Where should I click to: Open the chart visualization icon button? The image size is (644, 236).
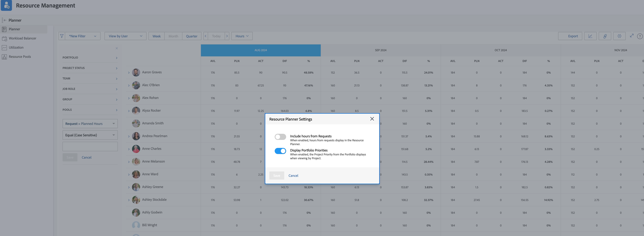(x=590, y=36)
